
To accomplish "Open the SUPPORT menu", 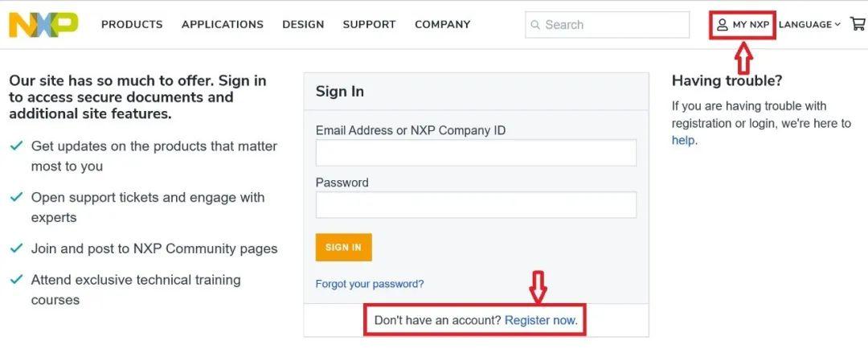I will coord(369,24).
